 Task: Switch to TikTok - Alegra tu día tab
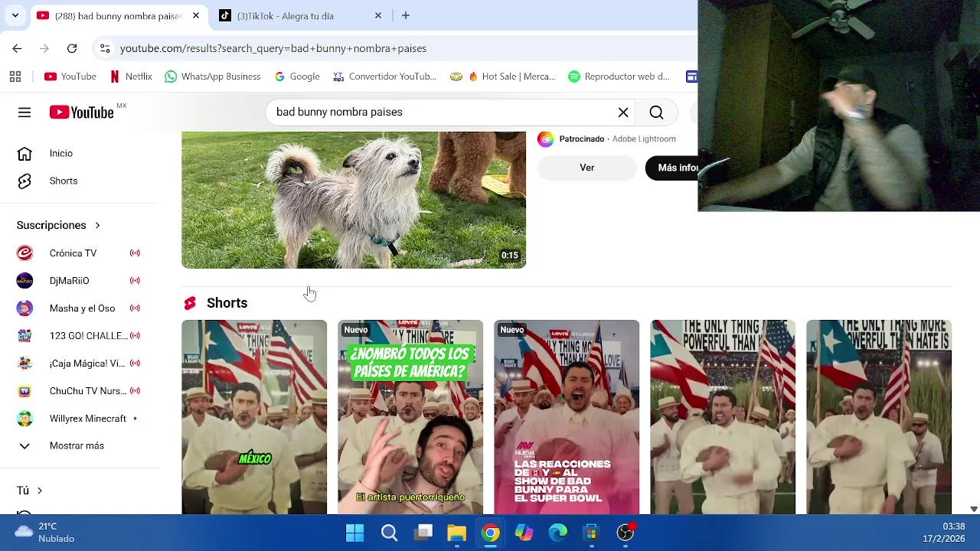point(299,15)
